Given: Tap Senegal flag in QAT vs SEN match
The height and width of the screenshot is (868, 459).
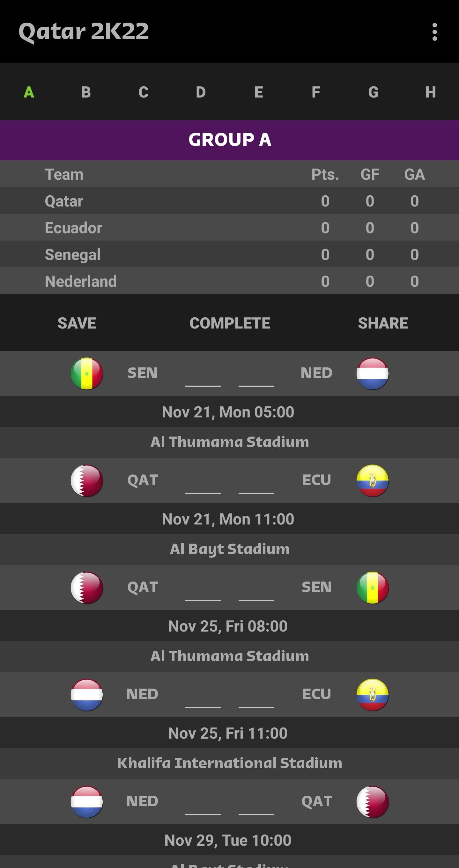Looking at the screenshot, I should pos(372,588).
